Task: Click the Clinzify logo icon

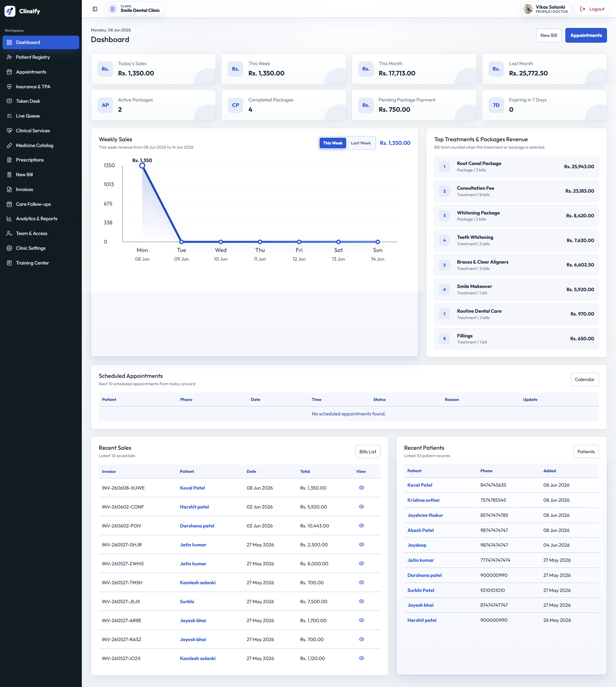Action: point(10,11)
